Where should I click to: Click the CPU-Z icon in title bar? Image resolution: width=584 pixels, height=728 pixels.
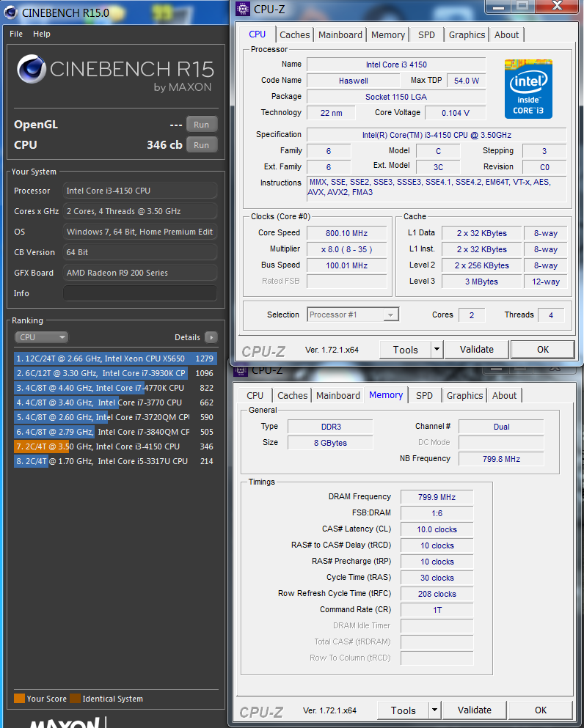pos(244,9)
